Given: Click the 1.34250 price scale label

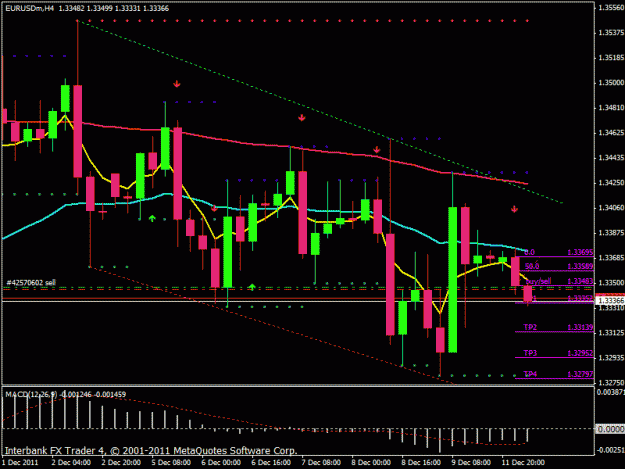Looking at the screenshot, I should tap(611, 183).
